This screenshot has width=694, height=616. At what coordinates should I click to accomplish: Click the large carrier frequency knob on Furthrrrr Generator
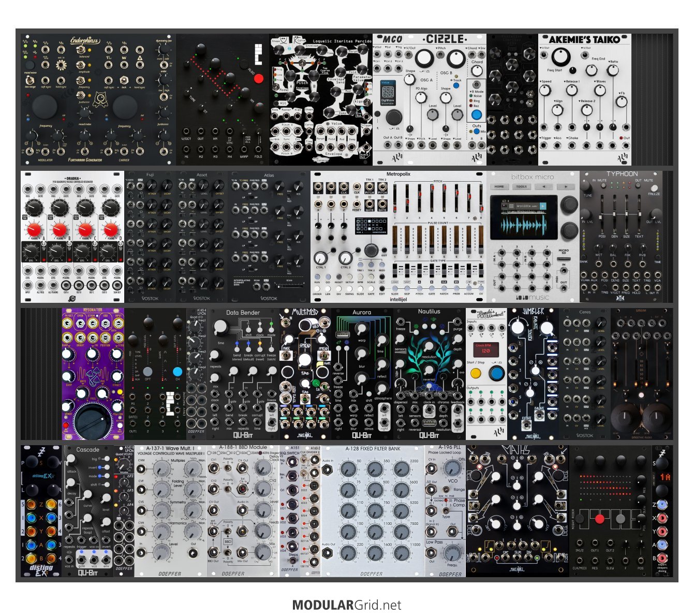point(125,107)
